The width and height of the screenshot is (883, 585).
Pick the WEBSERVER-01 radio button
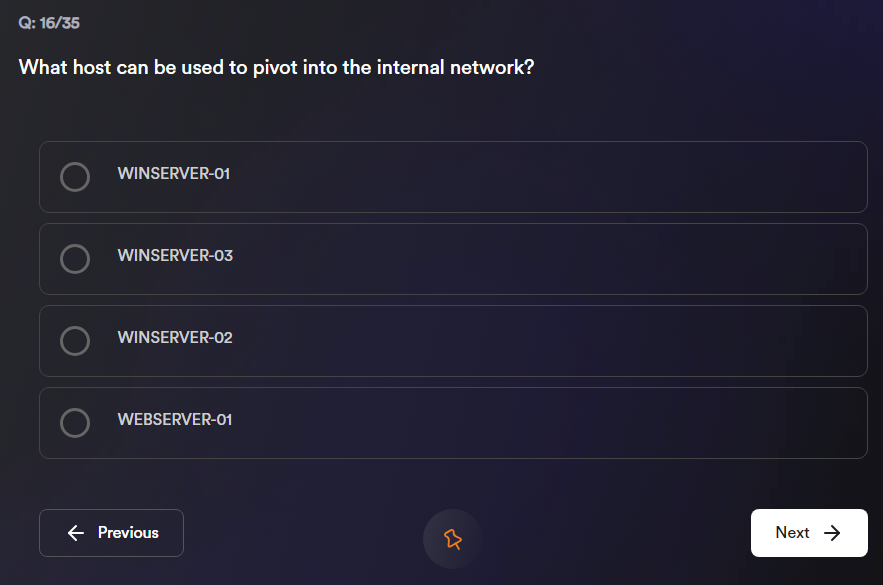tap(75, 423)
